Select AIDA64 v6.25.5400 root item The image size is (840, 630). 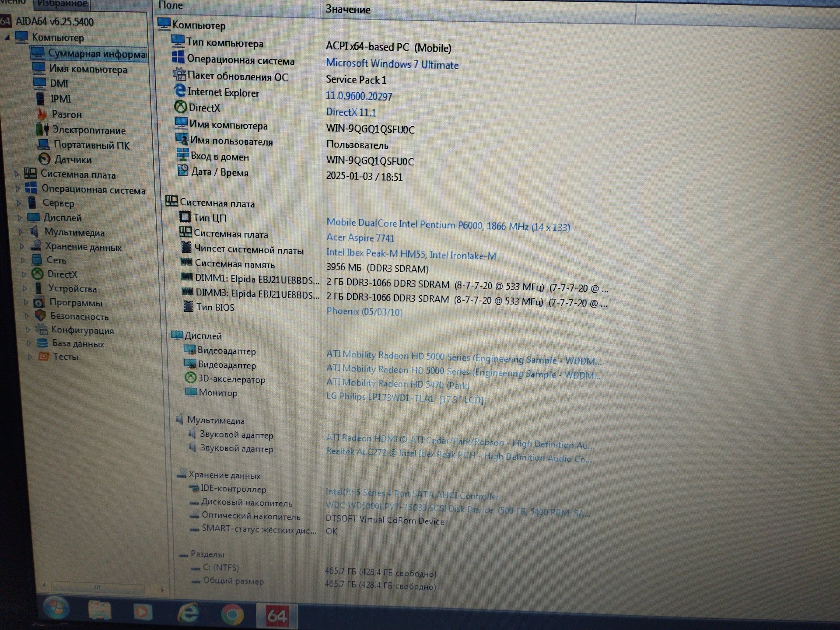click(54, 21)
